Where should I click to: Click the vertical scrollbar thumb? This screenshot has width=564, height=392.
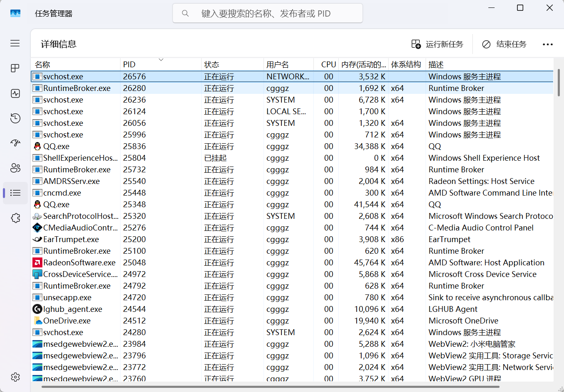click(x=559, y=83)
